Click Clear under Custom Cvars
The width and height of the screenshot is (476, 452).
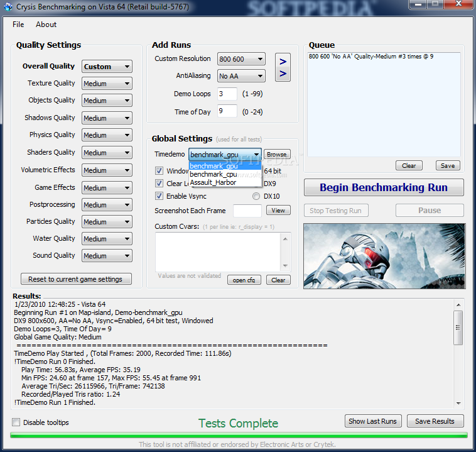[x=278, y=280]
